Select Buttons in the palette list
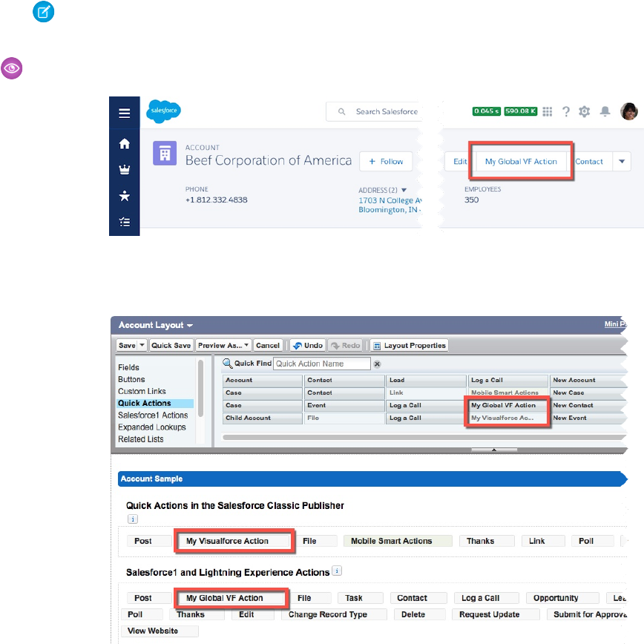The width and height of the screenshot is (644, 644). pos(131,379)
